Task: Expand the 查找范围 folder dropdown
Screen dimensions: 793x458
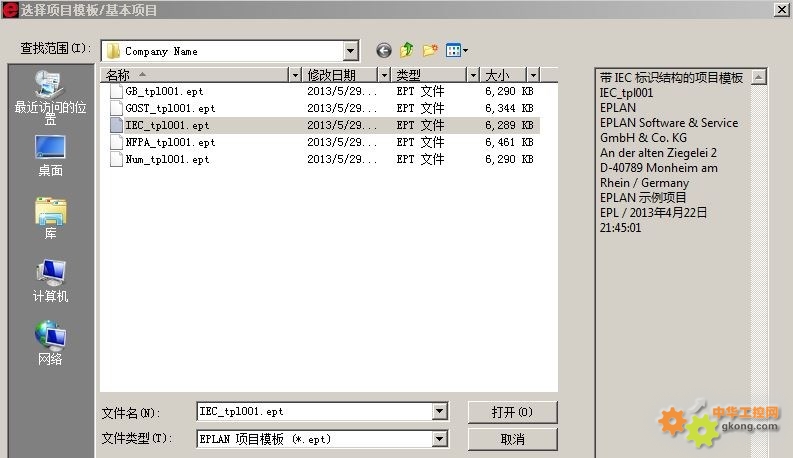Action: (350, 51)
